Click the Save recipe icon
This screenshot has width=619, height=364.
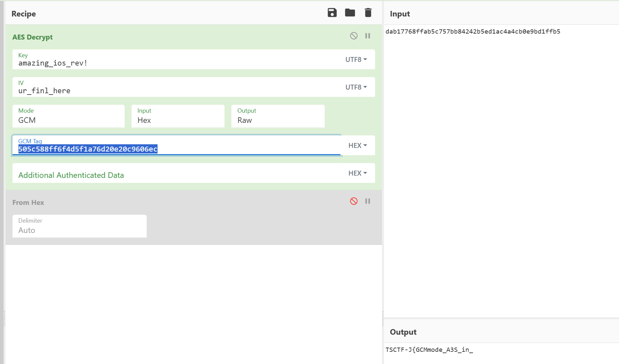332,13
